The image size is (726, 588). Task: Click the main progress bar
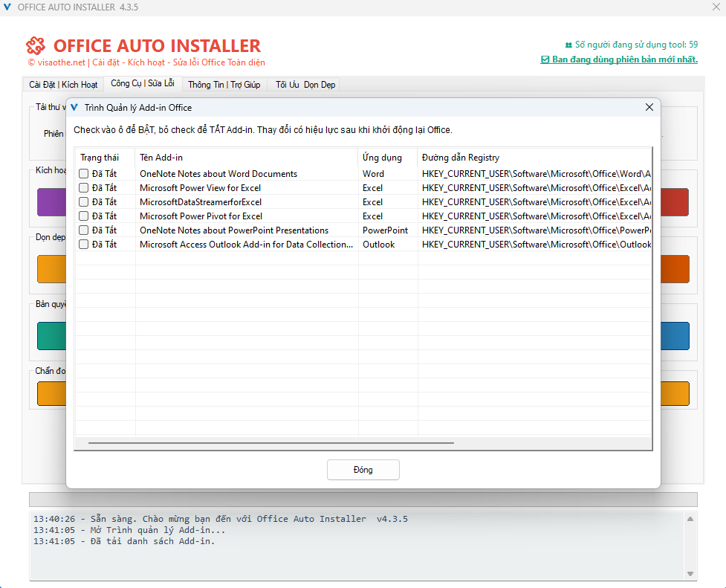click(x=363, y=500)
